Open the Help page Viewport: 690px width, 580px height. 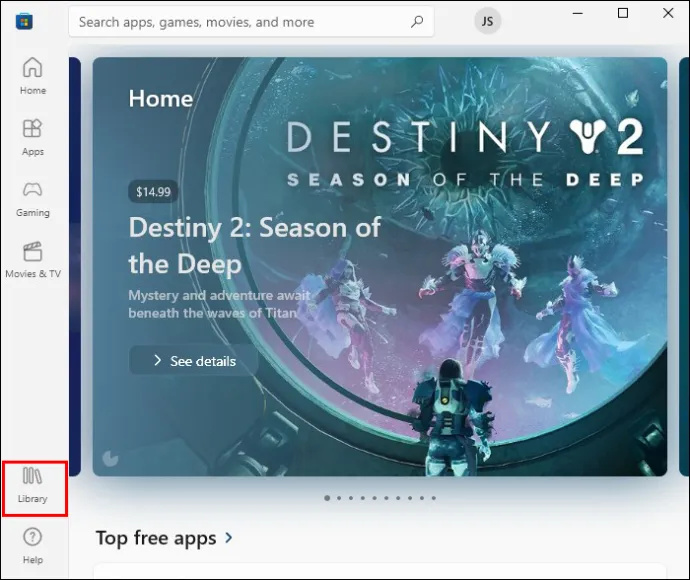[x=33, y=546]
